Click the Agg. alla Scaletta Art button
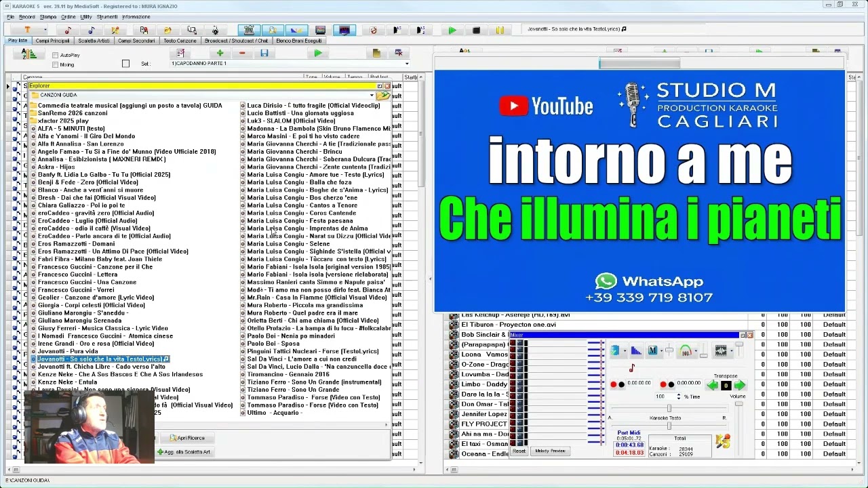The height and width of the screenshot is (488, 868). click(x=184, y=452)
